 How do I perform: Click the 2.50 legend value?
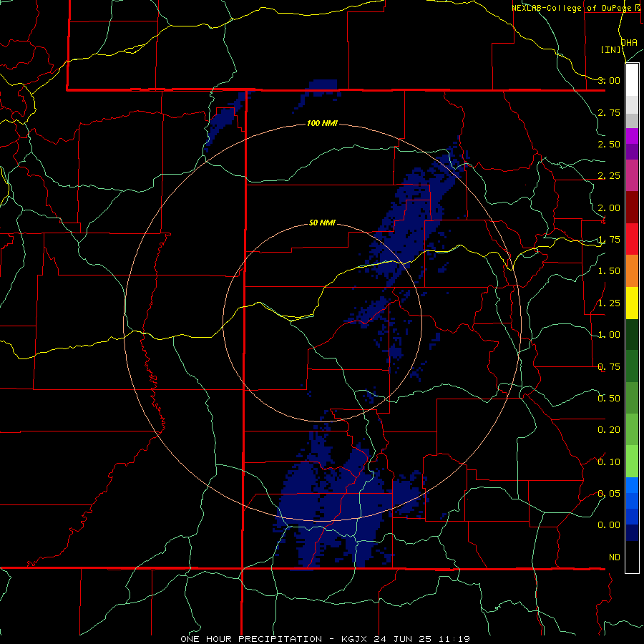(609, 144)
